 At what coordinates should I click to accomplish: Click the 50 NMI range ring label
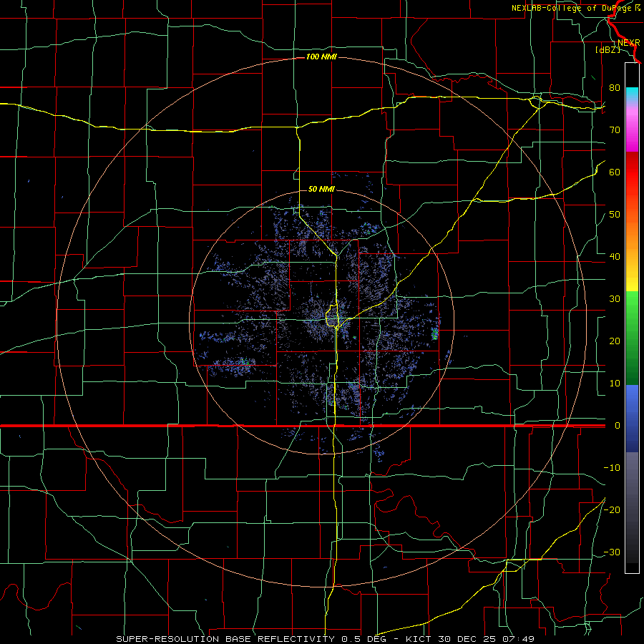point(321,190)
